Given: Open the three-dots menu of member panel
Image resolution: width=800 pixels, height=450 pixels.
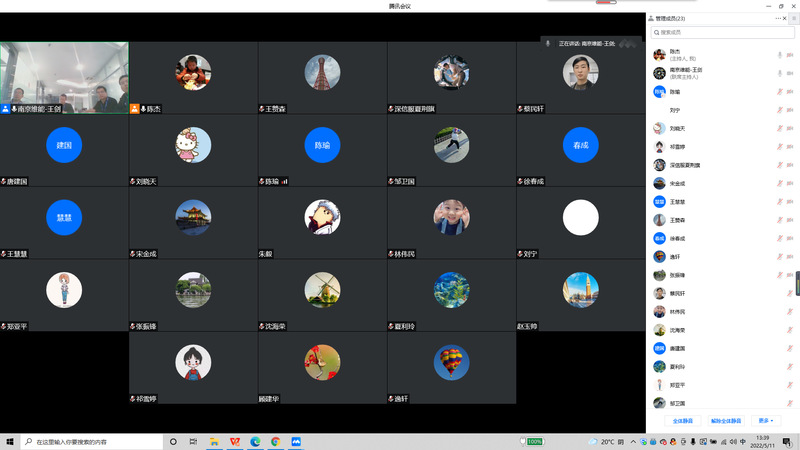Looking at the screenshot, I should pyautogui.click(x=778, y=18).
